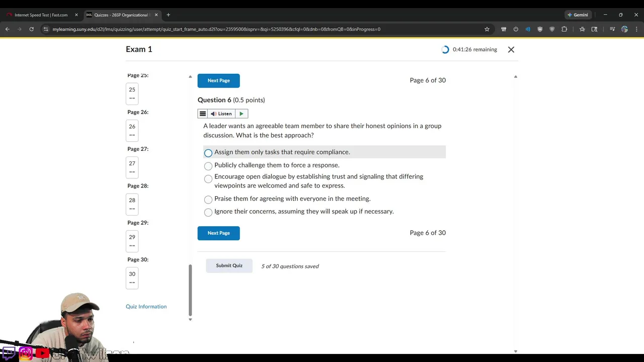
Task: Open the browser Extensions puzzle icon
Action: [564, 29]
